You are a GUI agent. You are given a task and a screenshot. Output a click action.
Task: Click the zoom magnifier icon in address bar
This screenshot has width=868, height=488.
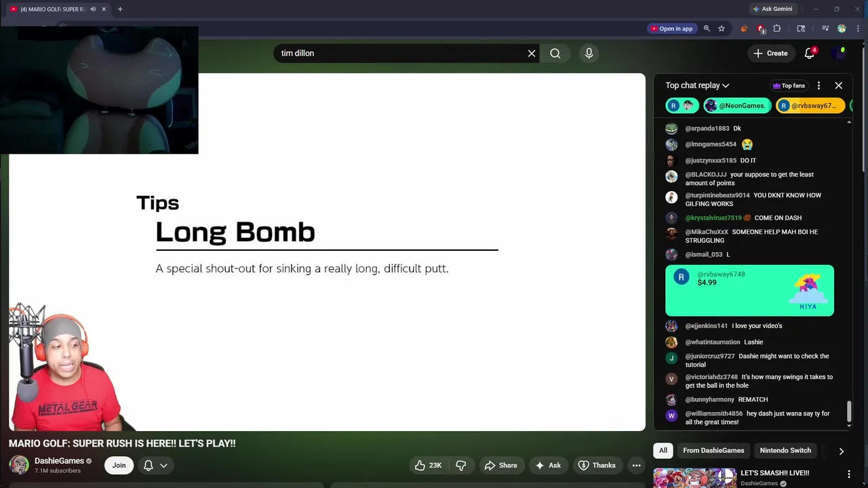coord(707,28)
